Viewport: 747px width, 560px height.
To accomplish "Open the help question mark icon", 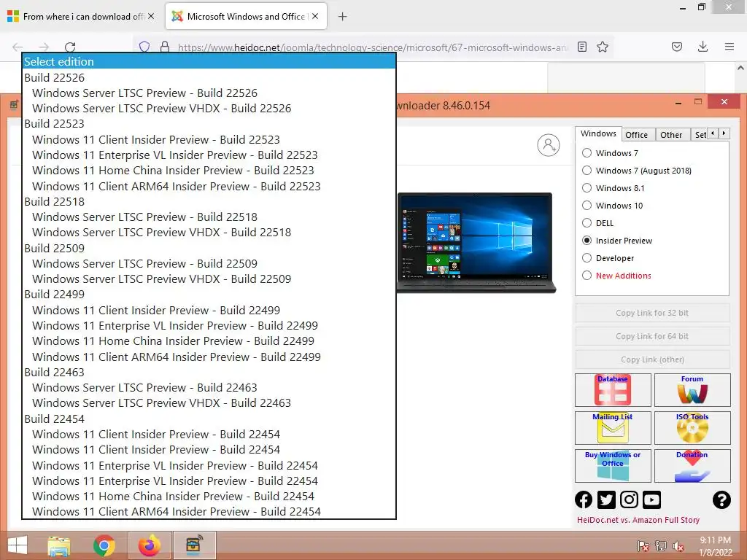I will coord(721,499).
